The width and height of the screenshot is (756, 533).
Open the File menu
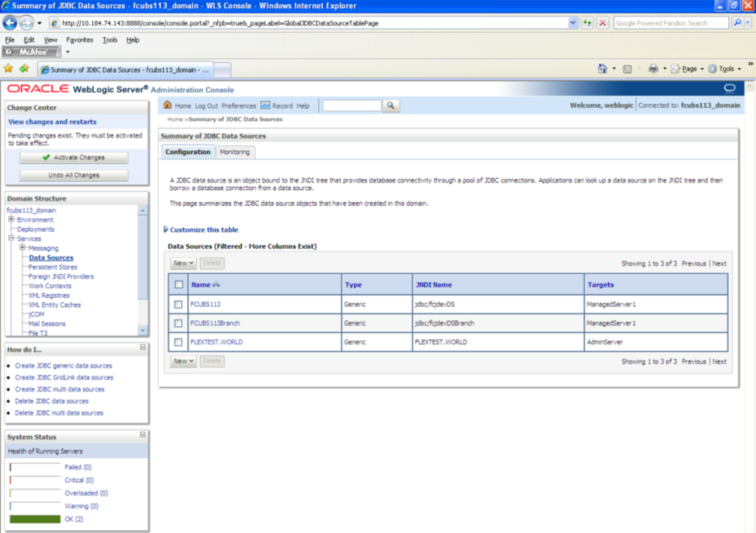[10, 40]
